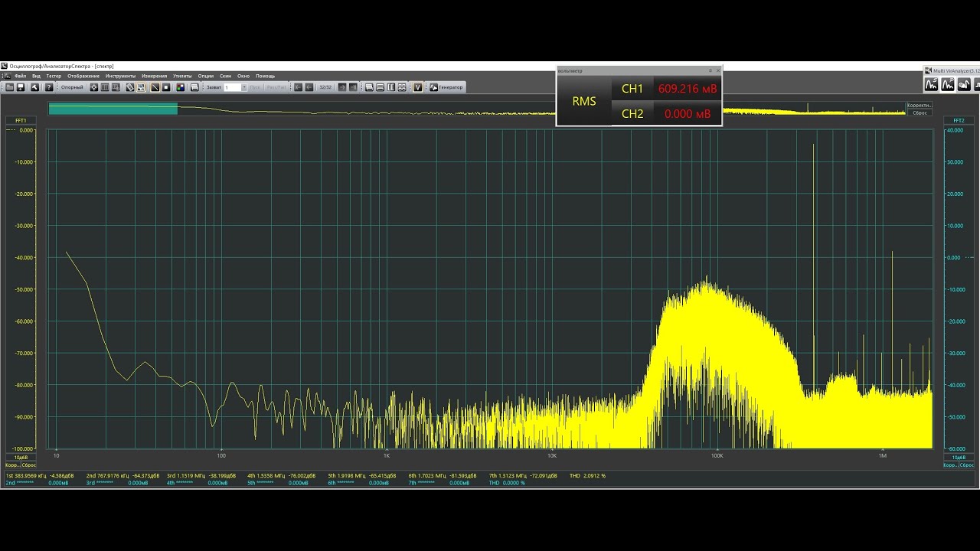Click the CH2 label in voltmeter
980x551 pixels.
click(x=632, y=114)
